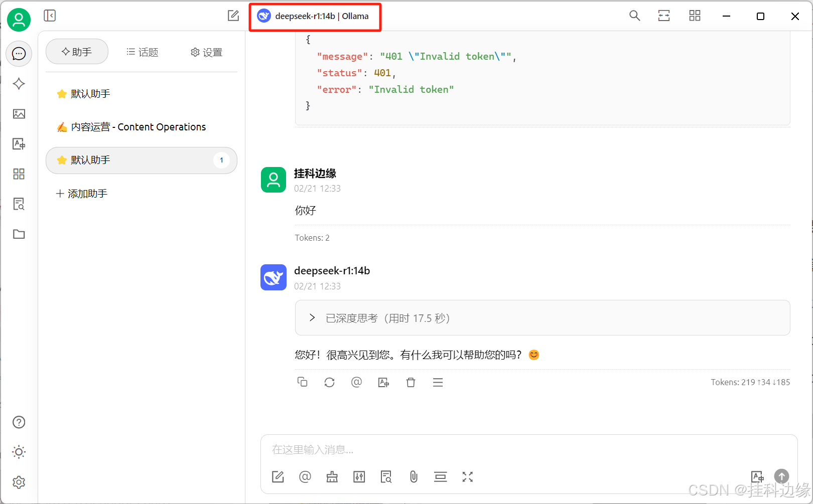
Task: Click @ icon under reply to mention model
Action: (x=356, y=382)
